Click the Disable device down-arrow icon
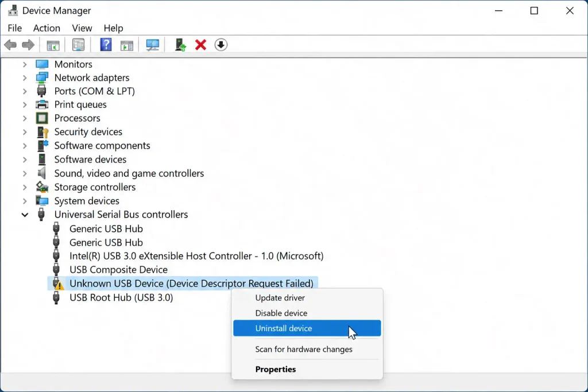 tap(221, 45)
